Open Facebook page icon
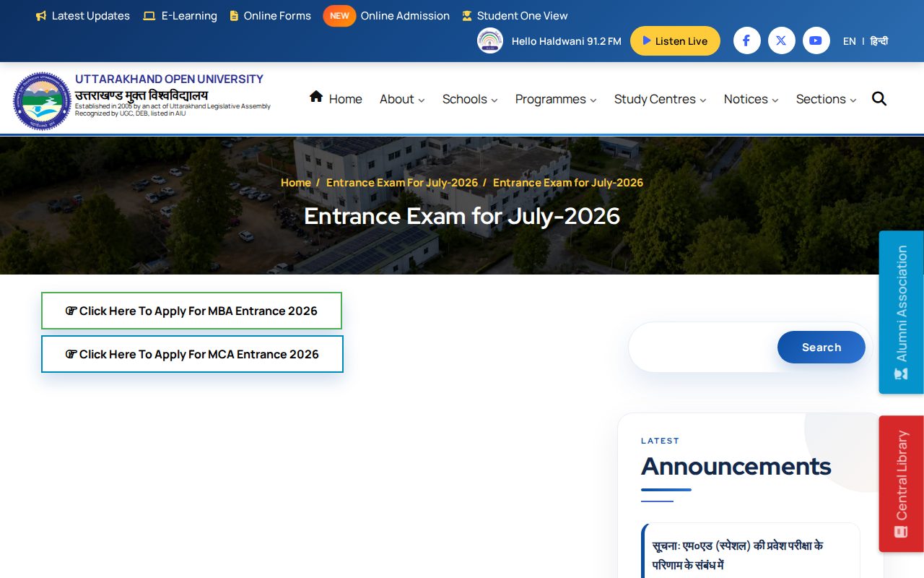924x578 pixels. [x=746, y=40]
